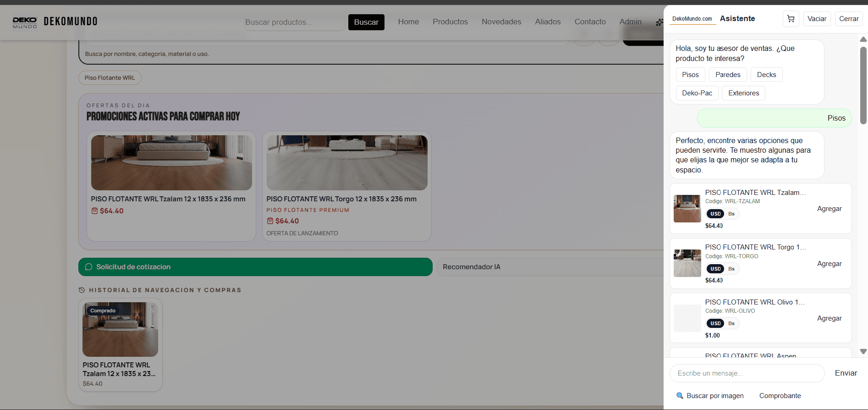
Task: Focus the Buscar productos search field
Action: 294,22
